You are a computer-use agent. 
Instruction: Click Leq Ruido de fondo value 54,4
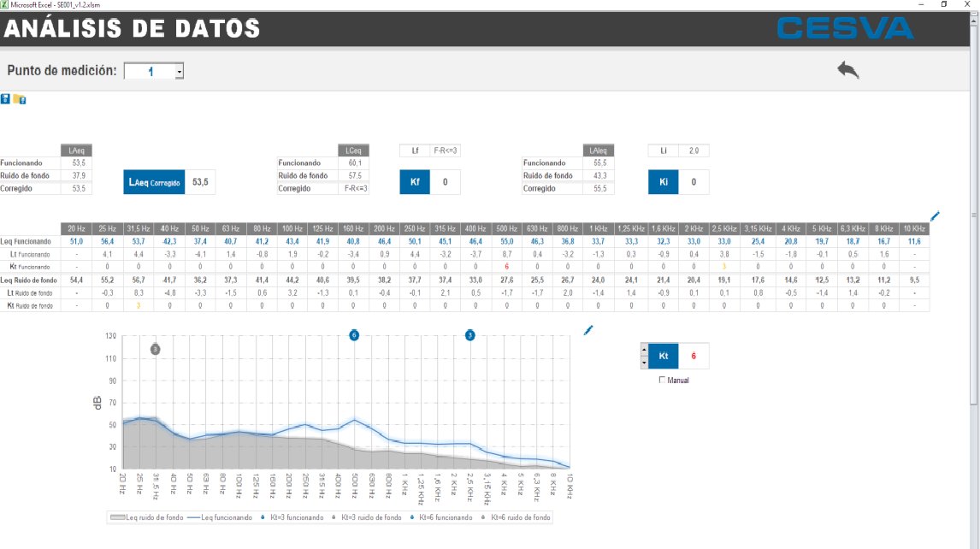click(76, 280)
